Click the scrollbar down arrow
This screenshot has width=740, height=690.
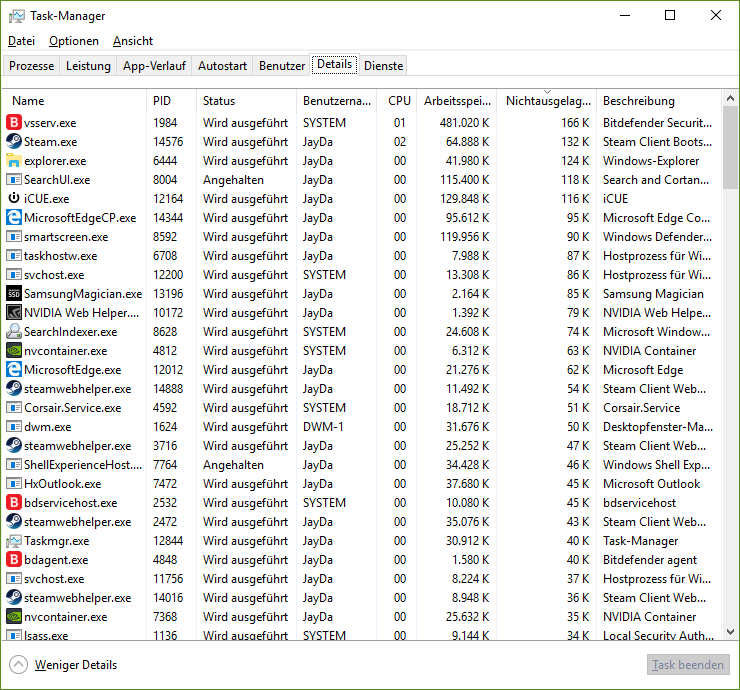[731, 632]
